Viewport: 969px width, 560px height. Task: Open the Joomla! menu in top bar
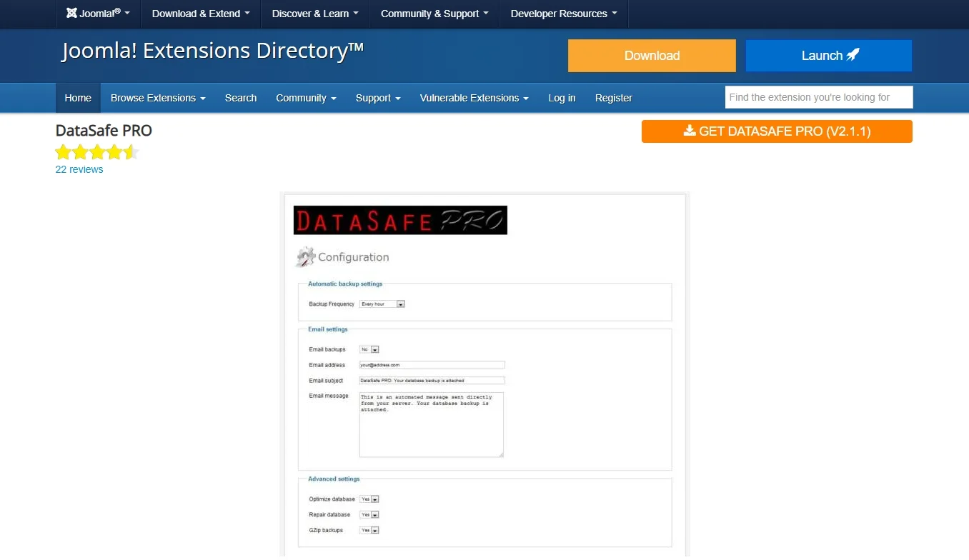99,14
